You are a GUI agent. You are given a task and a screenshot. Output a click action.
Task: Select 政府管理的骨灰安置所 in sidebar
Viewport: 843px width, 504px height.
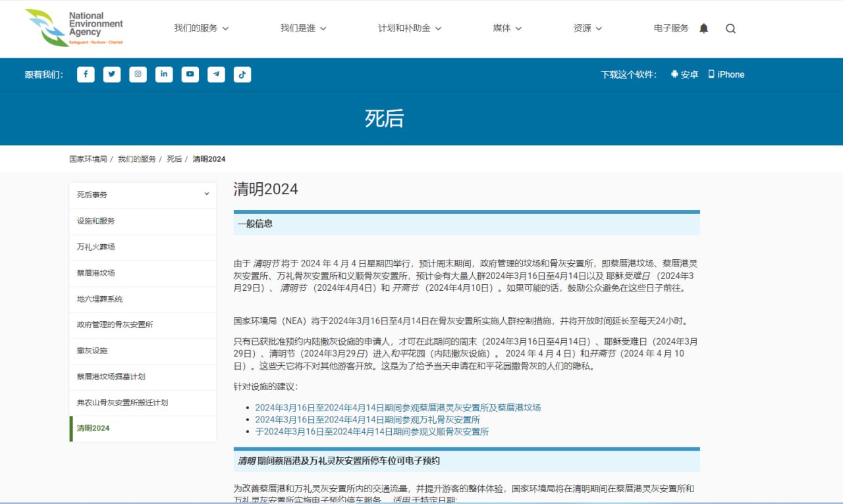(143, 324)
